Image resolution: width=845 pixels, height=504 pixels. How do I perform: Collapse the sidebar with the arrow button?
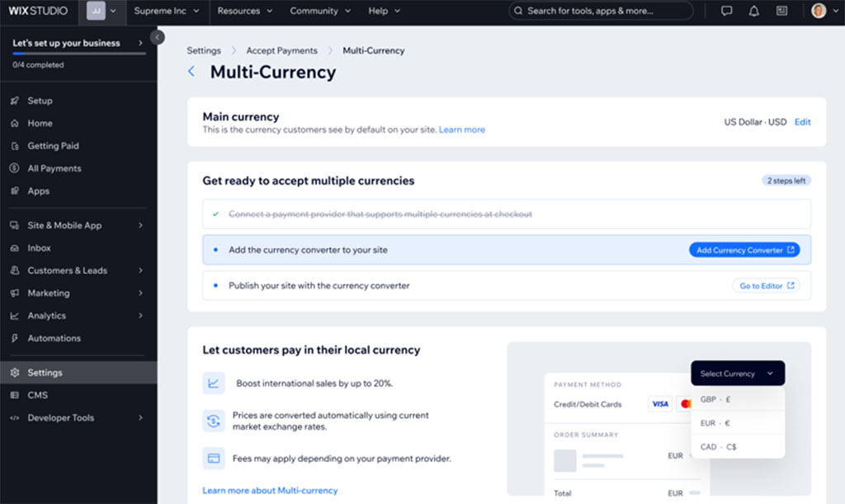(x=157, y=37)
